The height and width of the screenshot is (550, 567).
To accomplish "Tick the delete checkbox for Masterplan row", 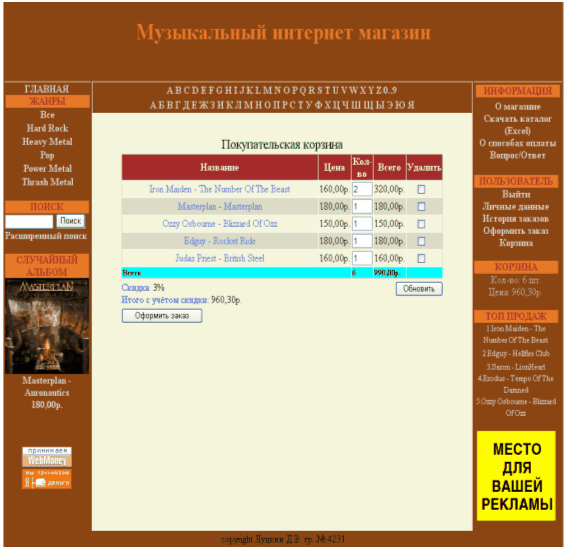I will 421,206.
